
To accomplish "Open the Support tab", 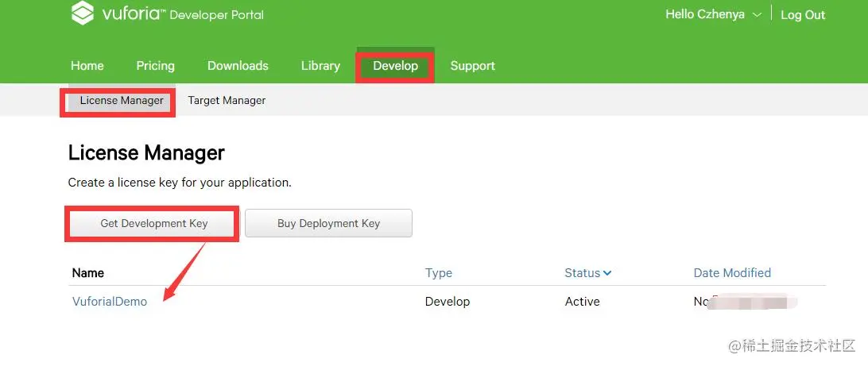I will [x=472, y=66].
